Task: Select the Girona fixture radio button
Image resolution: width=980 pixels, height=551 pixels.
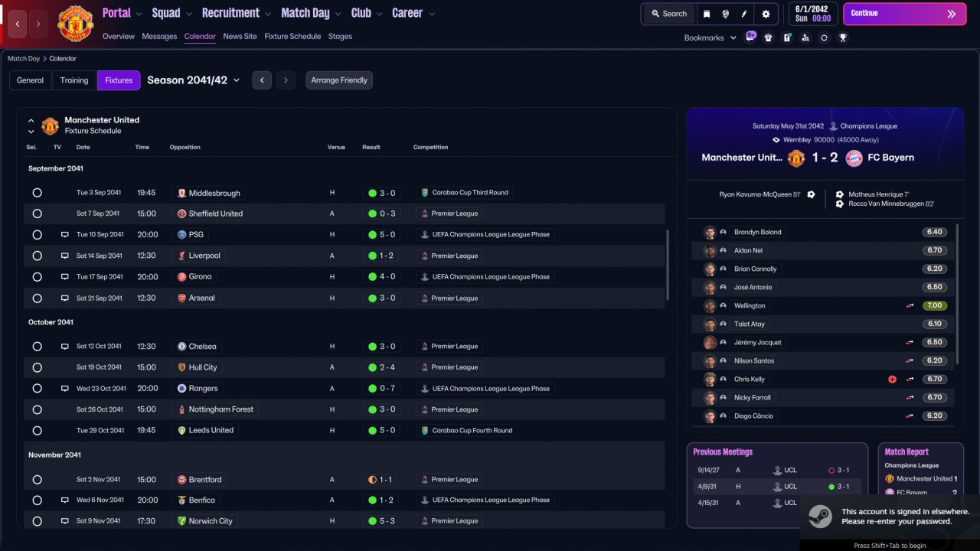Action: click(x=37, y=277)
